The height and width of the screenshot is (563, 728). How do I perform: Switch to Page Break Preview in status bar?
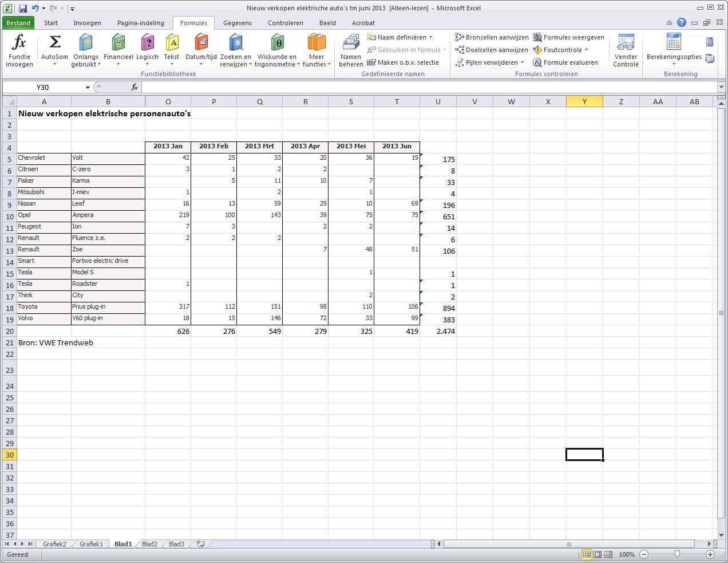pyautogui.click(x=608, y=554)
